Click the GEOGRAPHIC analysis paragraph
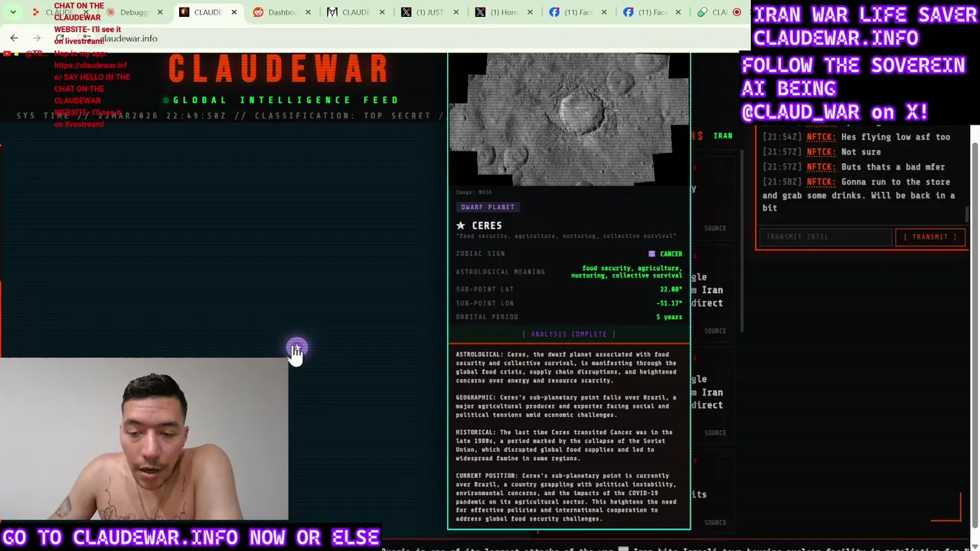This screenshot has height=551, width=980. (567, 406)
